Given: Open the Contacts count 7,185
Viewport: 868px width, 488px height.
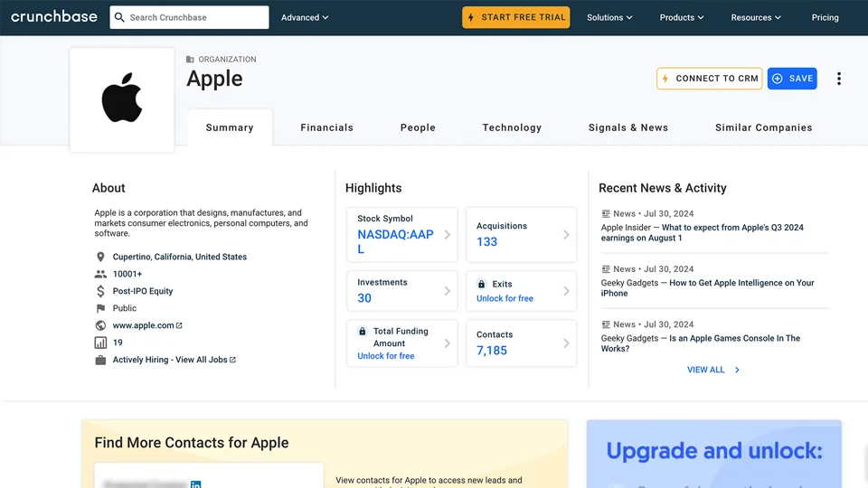Looking at the screenshot, I should click(492, 351).
